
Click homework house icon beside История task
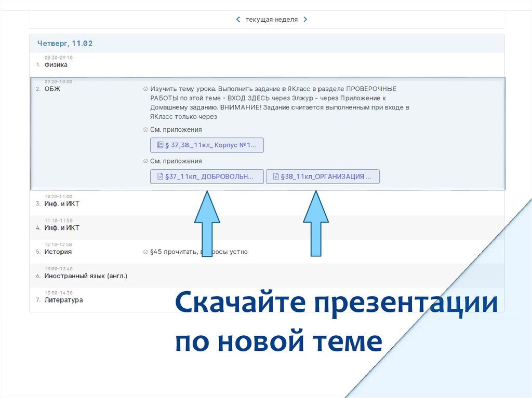[x=145, y=252]
